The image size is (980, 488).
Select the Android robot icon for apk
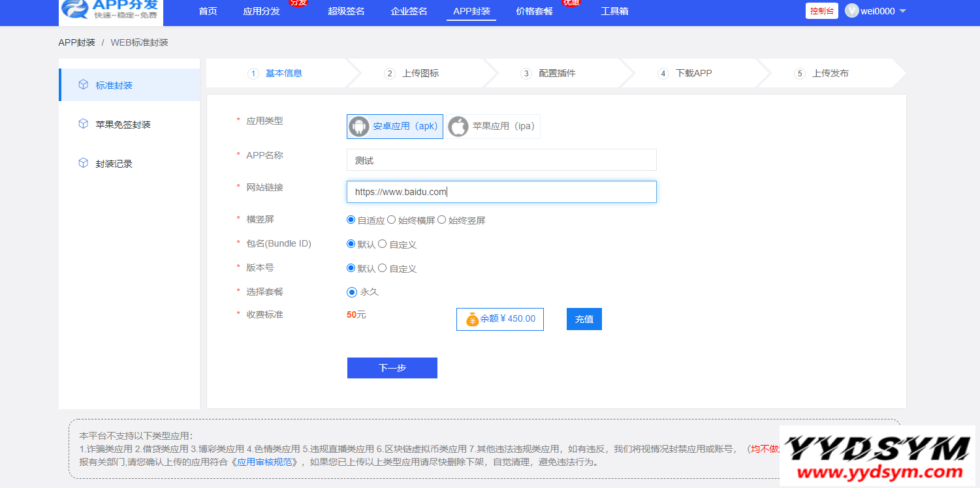click(359, 127)
